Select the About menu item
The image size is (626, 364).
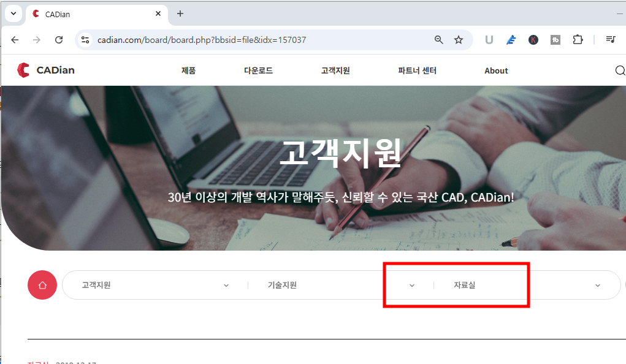click(495, 70)
